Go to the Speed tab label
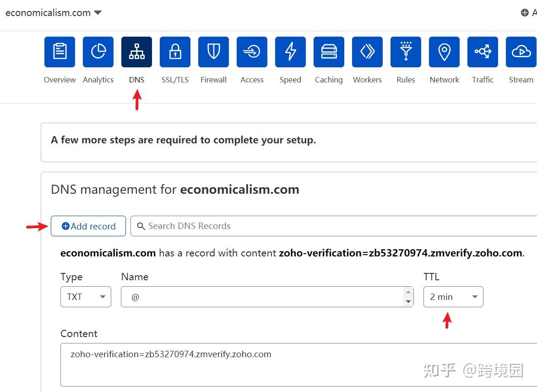Image resolution: width=537 pixels, height=392 pixels. click(290, 80)
